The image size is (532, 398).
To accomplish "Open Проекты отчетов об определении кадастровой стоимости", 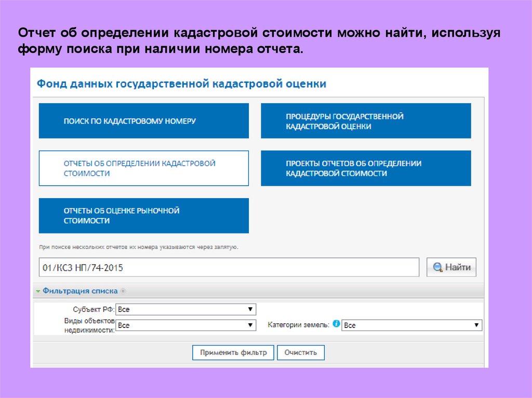I will point(366,169).
